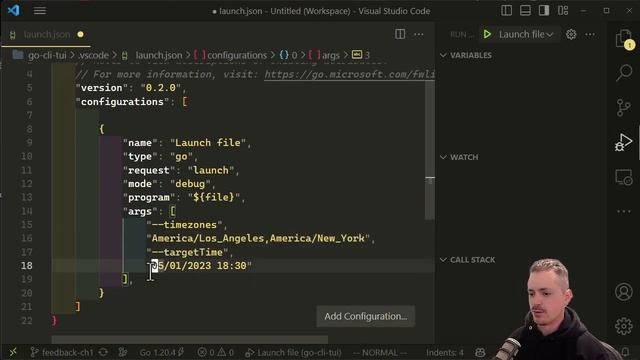The width and height of the screenshot is (640, 360).
Task: Click Indents: 4 status item
Action: tap(445, 352)
